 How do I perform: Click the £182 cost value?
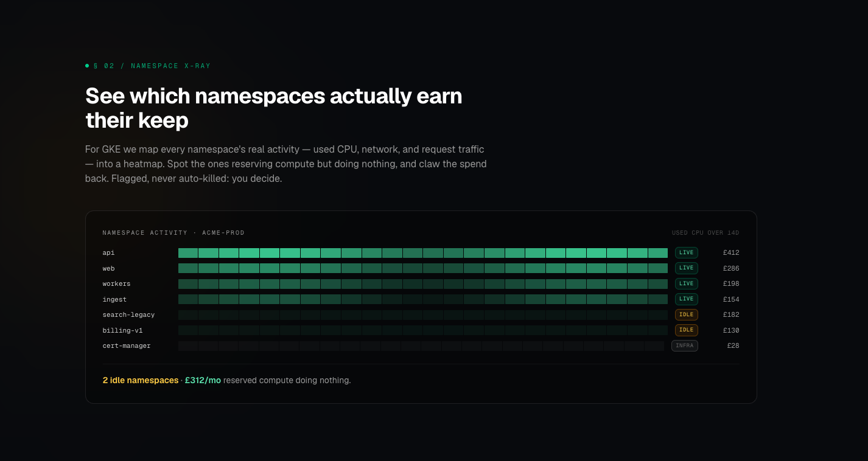[731, 314]
